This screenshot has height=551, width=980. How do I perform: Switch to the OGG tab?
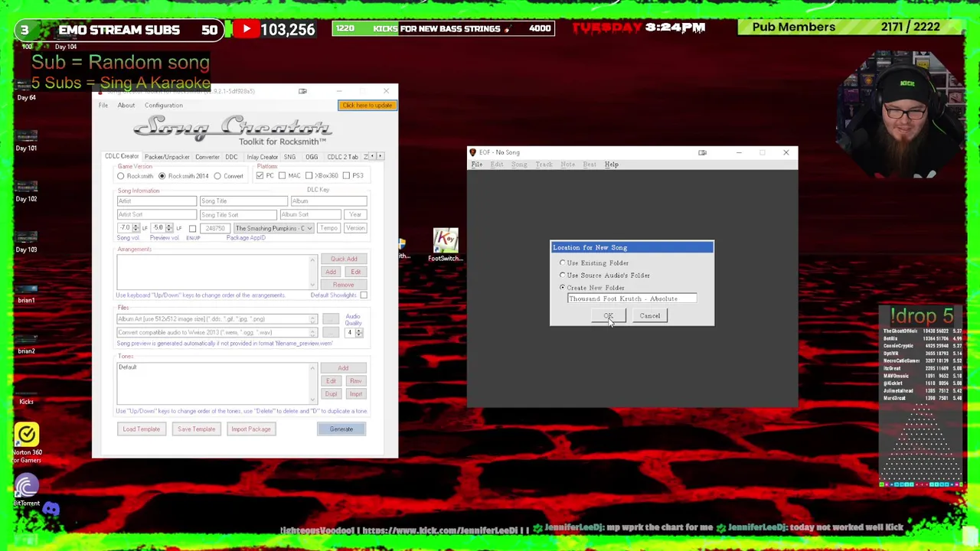point(312,157)
